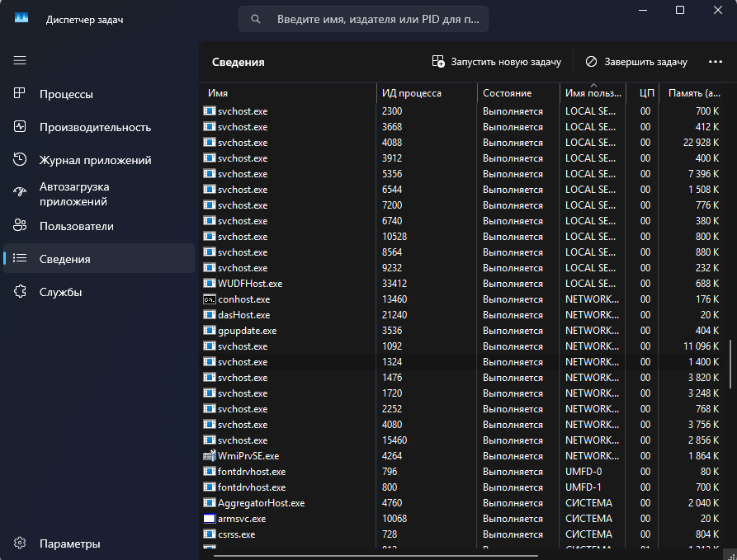The width and height of the screenshot is (737, 560).
Task: Open the Автозагрузка приложений gauge icon
Action: coord(20,192)
